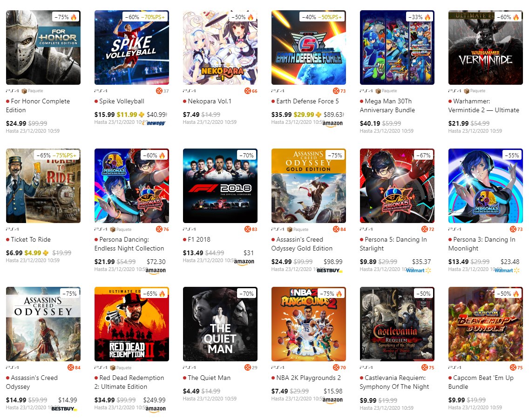Click the Capcom Beat 'Em Up Bundle cover

pyautogui.click(x=486, y=324)
